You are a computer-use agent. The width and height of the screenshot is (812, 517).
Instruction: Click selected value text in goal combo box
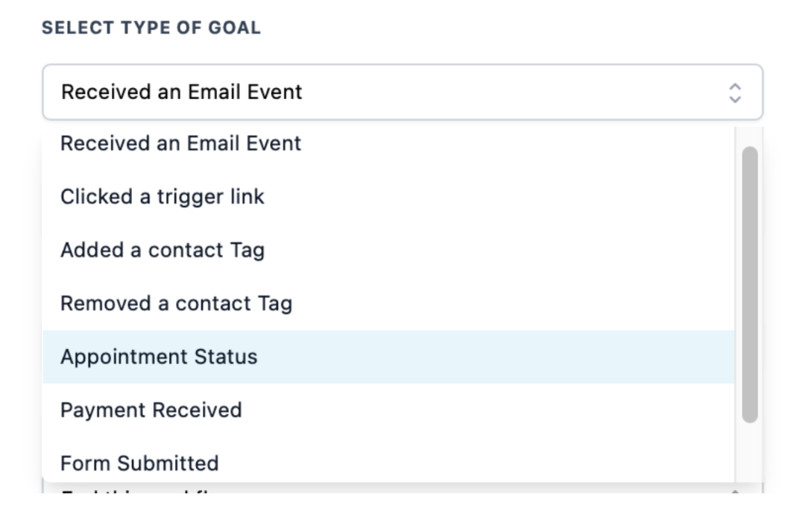click(x=181, y=92)
